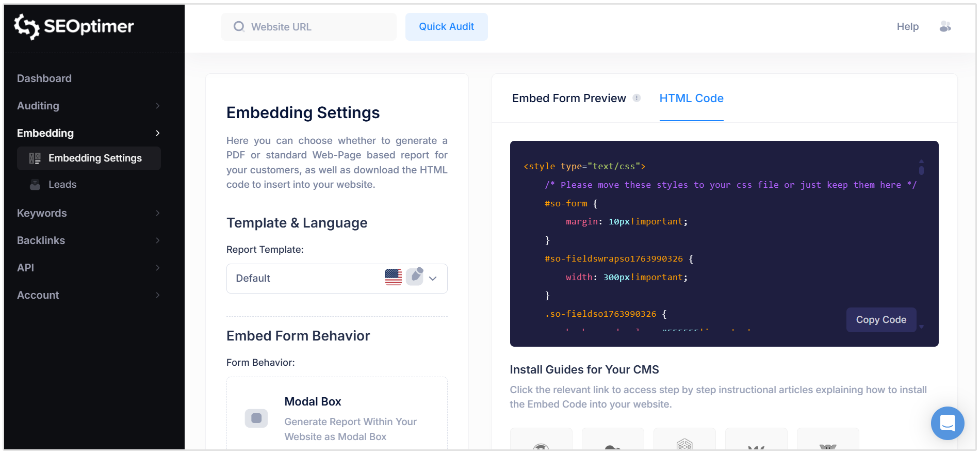Switch to the Embed Form Preview tab
Image resolution: width=980 pixels, height=454 pixels.
click(569, 98)
